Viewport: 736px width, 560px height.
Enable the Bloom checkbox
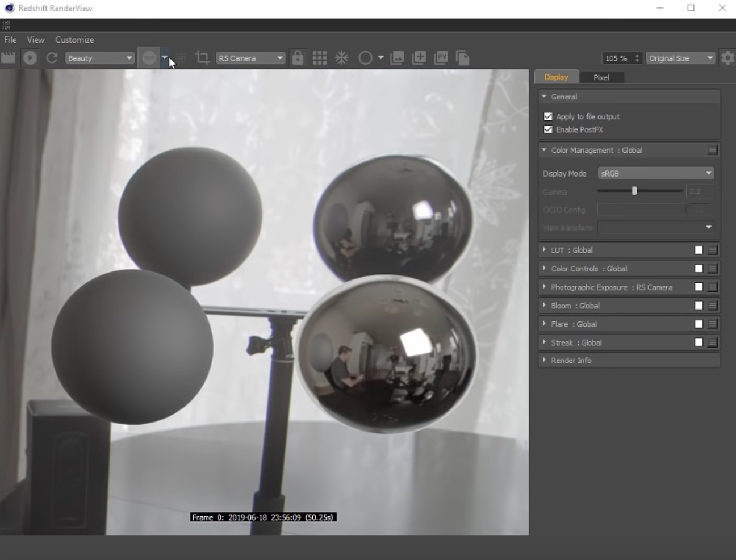[x=699, y=306]
